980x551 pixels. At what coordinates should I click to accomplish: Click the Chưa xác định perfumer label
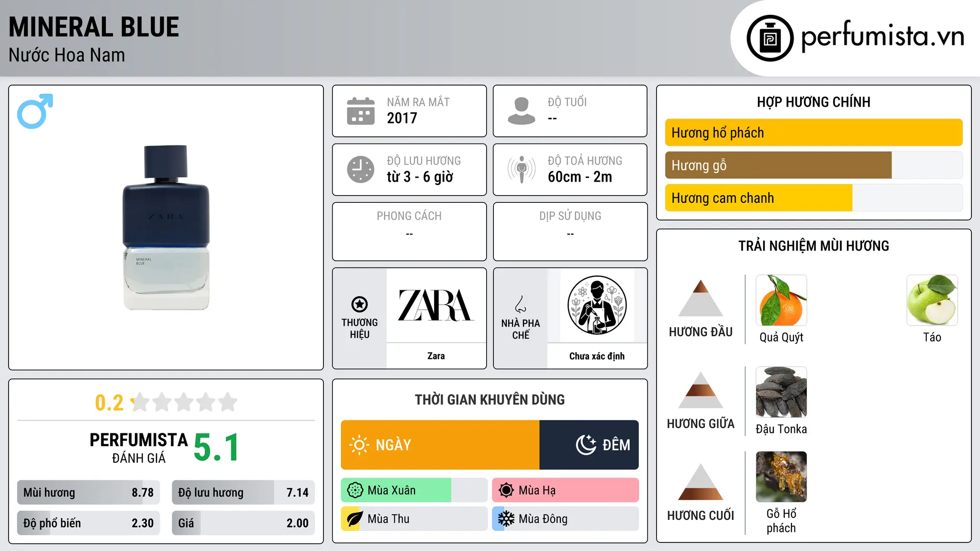[597, 356]
